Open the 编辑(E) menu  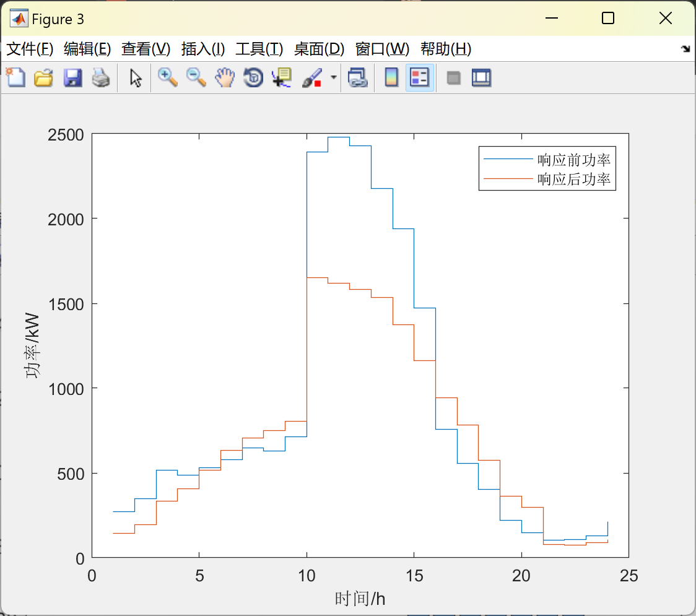(87, 49)
